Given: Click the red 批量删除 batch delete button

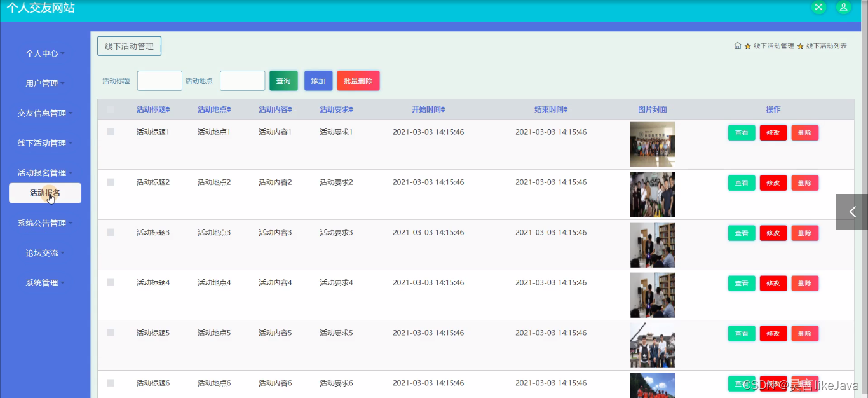Looking at the screenshot, I should [x=358, y=81].
